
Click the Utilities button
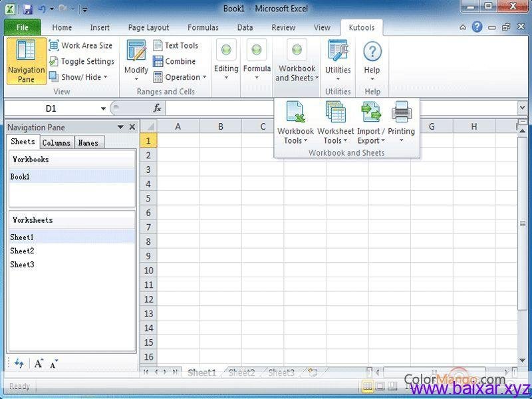point(338,63)
